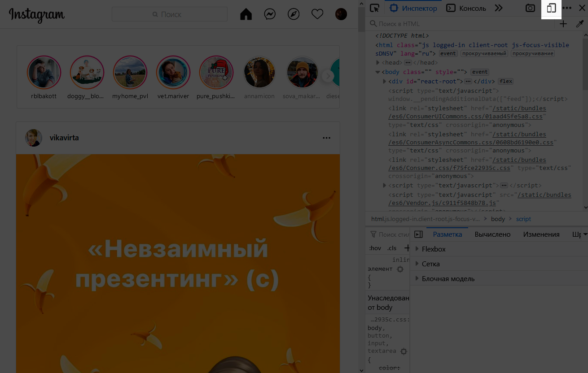588x373 pixels.
Task: Toggle the element picker tool
Action: tap(374, 8)
